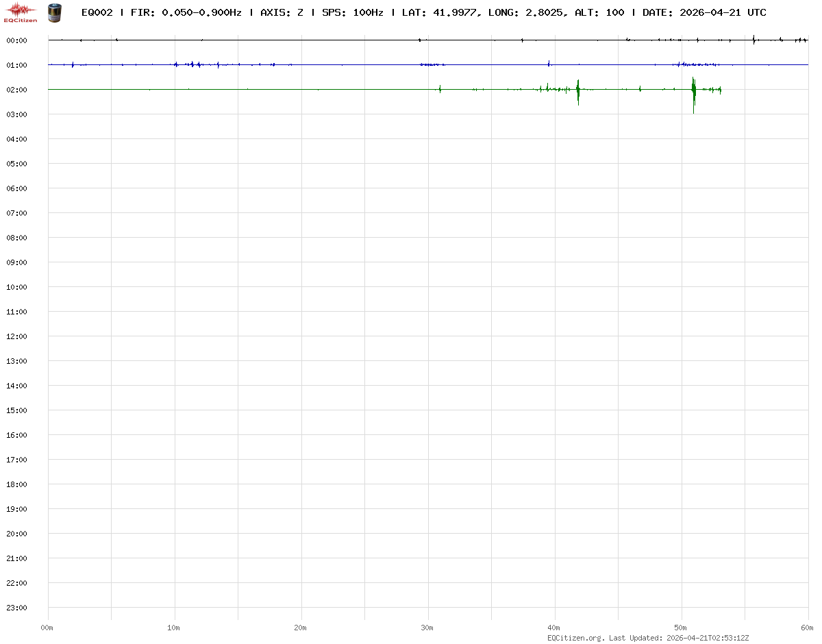This screenshot has width=822, height=644.
Task: Click the 23:00 hour label
Action: point(16,608)
